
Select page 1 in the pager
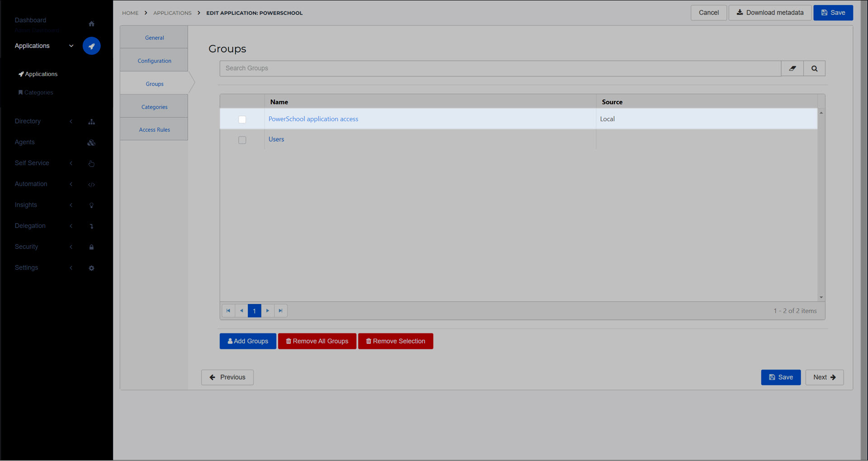tap(255, 311)
